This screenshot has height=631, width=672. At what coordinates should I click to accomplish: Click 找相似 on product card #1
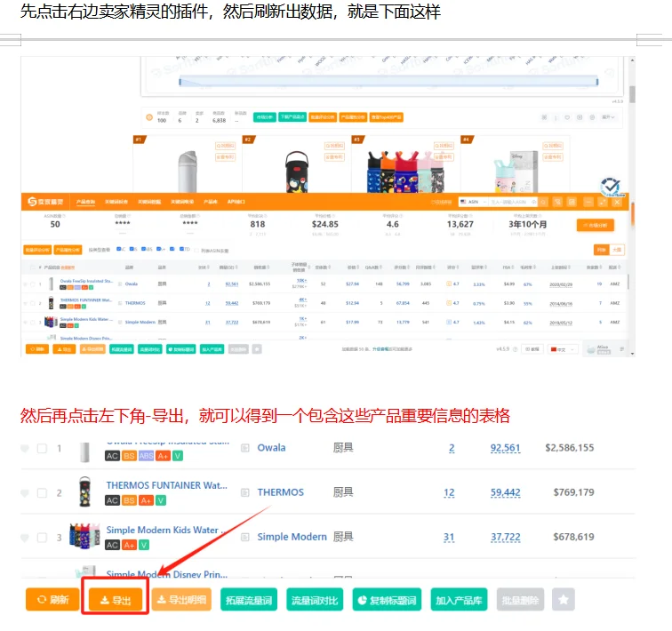click(x=225, y=146)
